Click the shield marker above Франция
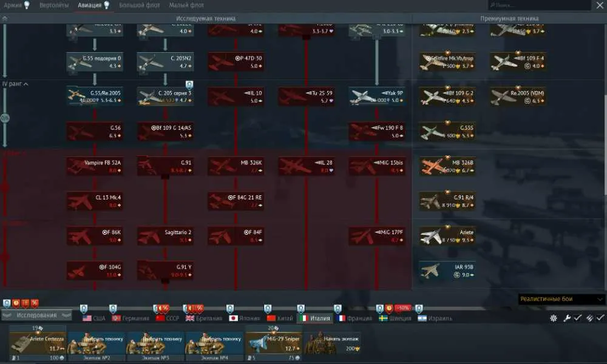 (337, 309)
